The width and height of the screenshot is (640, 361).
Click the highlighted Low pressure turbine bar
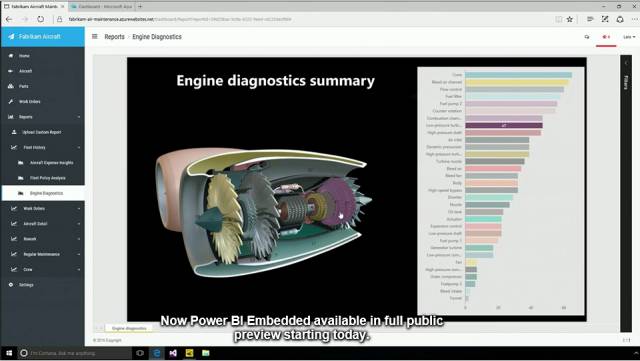504,125
